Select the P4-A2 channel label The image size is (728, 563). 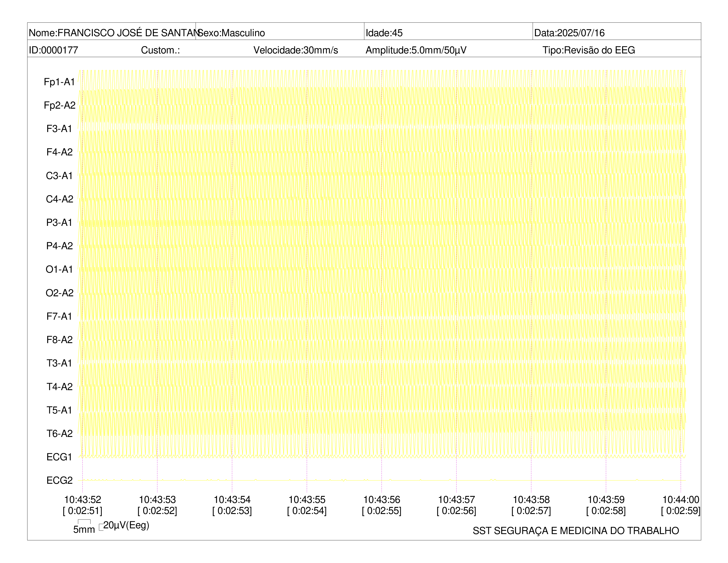(x=59, y=246)
